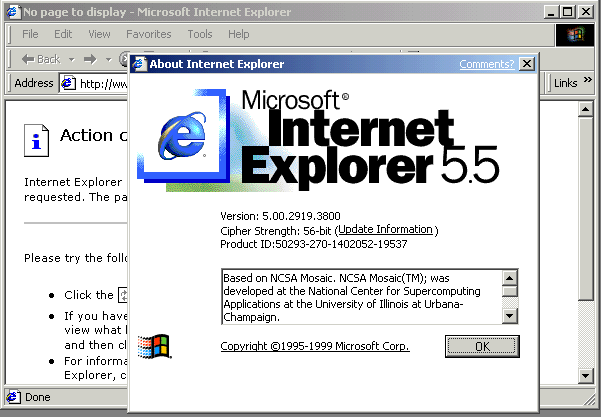The image size is (601, 417).
Task: Click the Version: 5.00.2919.3800 text
Action: [280, 216]
